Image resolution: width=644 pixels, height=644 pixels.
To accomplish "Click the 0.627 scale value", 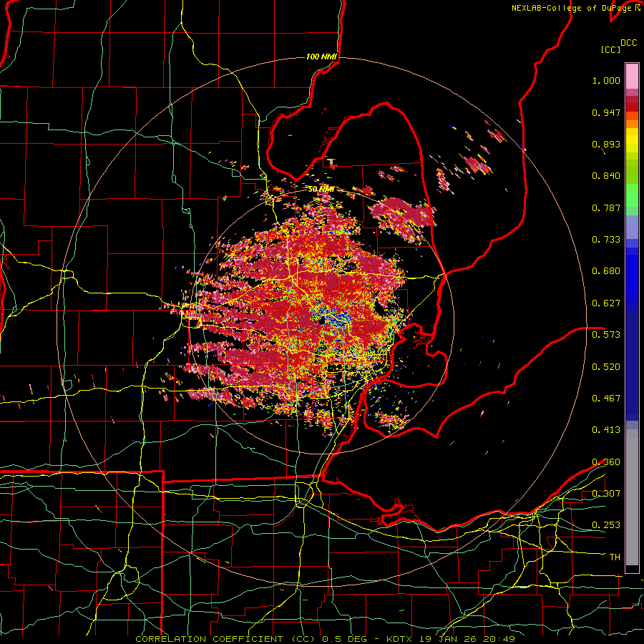I will pyautogui.click(x=606, y=303).
